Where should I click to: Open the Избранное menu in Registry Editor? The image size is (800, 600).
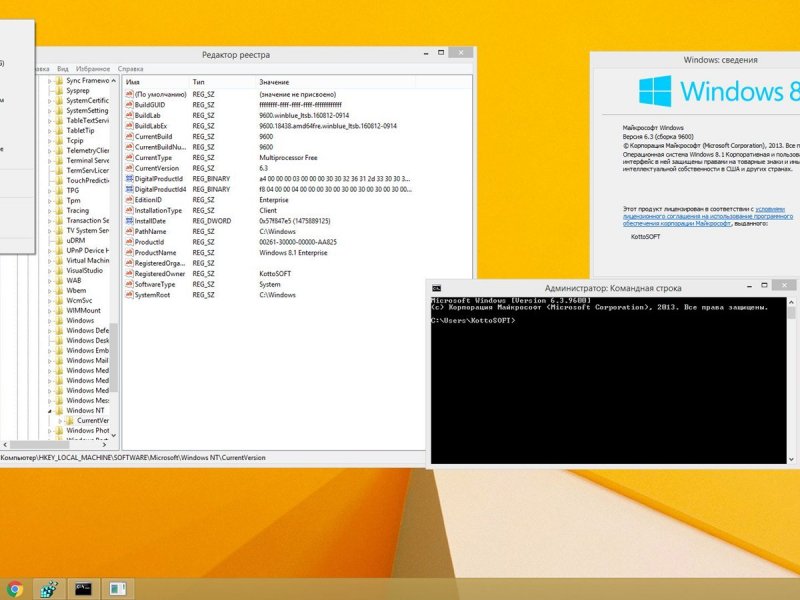[93, 69]
